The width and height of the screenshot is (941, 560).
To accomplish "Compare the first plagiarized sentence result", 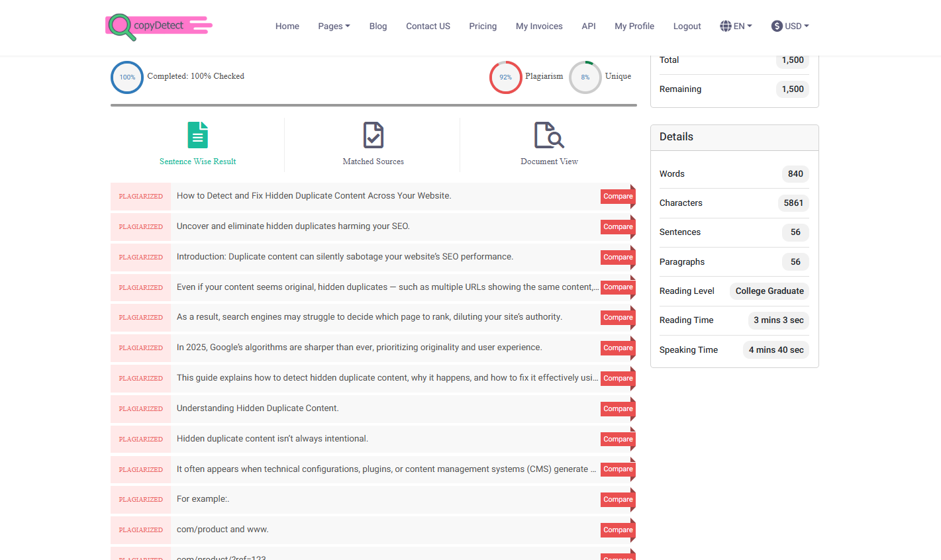I will (x=617, y=196).
